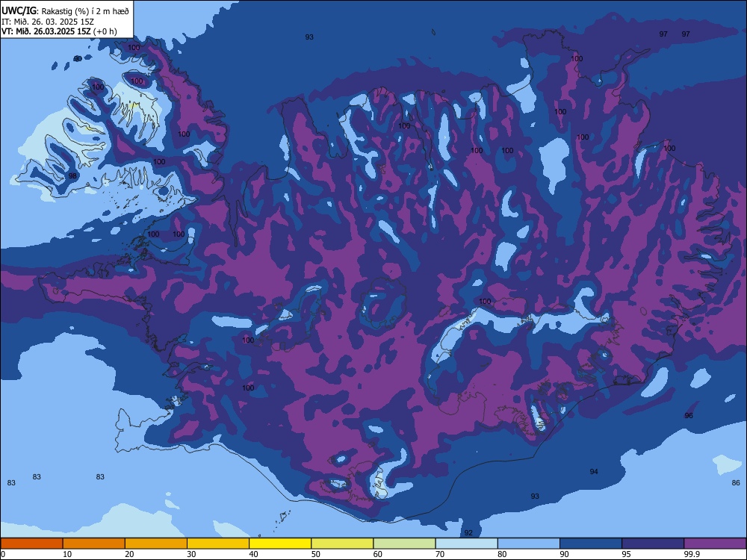The image size is (747, 560).
Task: Select the '10' legend tick label
Action: tap(67, 554)
